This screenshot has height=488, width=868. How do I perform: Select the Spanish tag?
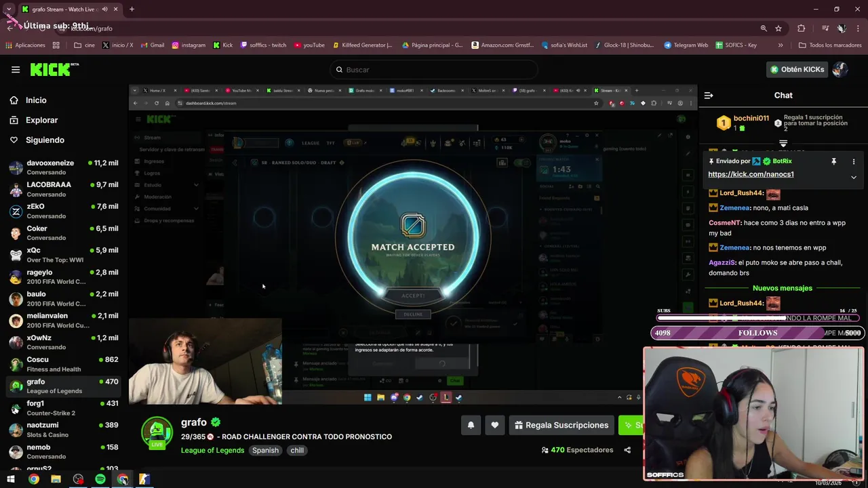point(265,450)
